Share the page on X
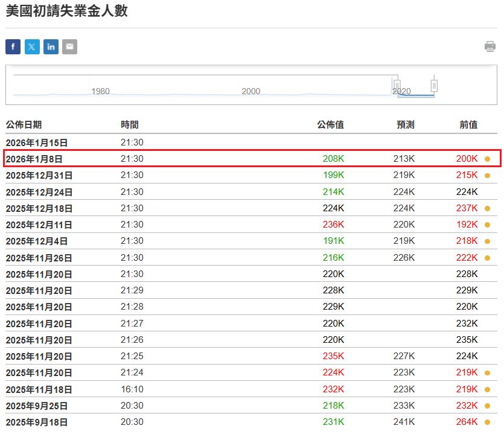 click(32, 47)
